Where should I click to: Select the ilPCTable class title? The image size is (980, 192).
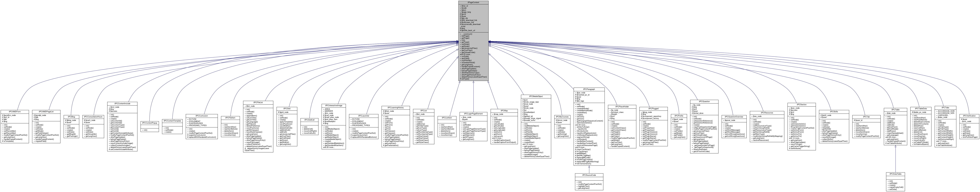pos(896,110)
